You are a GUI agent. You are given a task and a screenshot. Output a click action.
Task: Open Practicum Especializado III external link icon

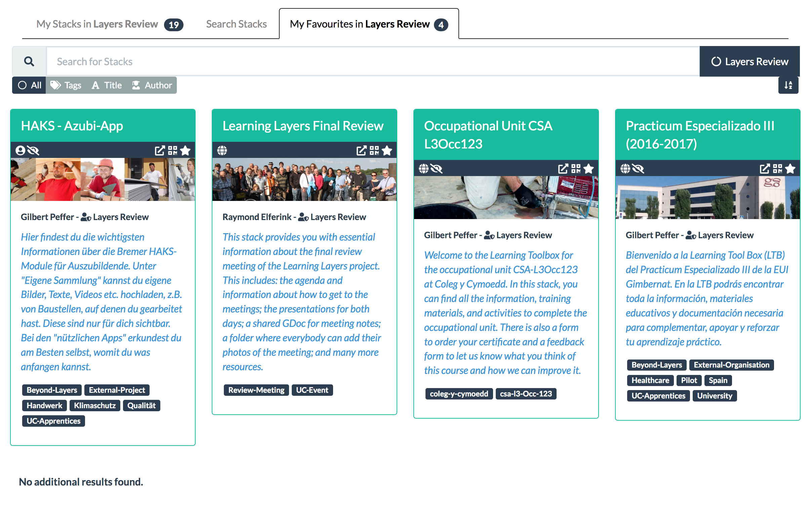click(x=765, y=169)
